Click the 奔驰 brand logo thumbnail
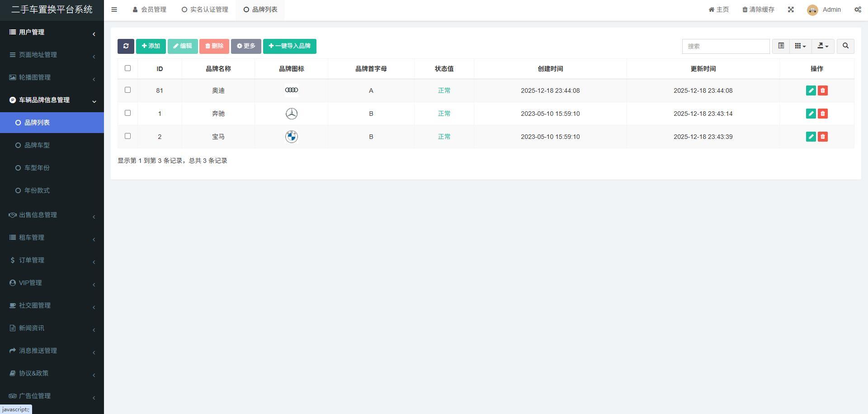868x414 pixels. pos(292,114)
